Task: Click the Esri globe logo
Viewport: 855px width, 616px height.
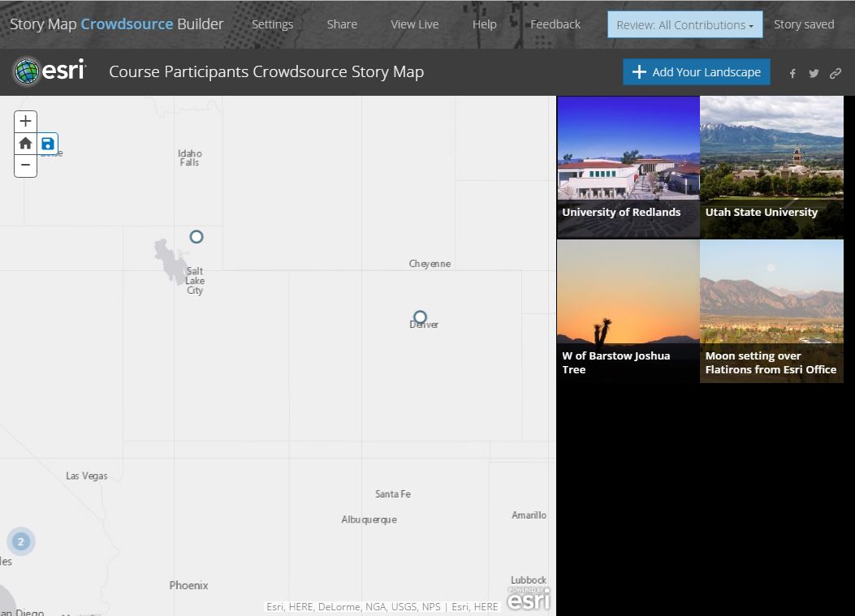Action: tap(27, 71)
